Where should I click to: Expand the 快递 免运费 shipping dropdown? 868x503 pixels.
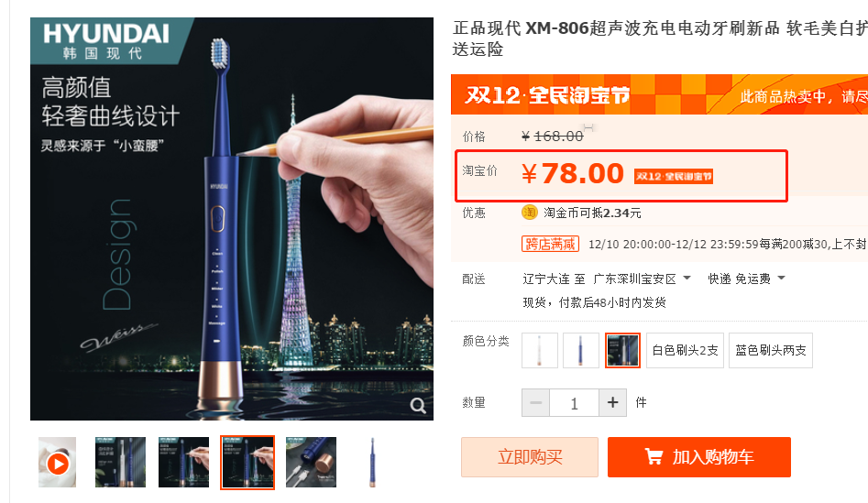[x=746, y=279]
